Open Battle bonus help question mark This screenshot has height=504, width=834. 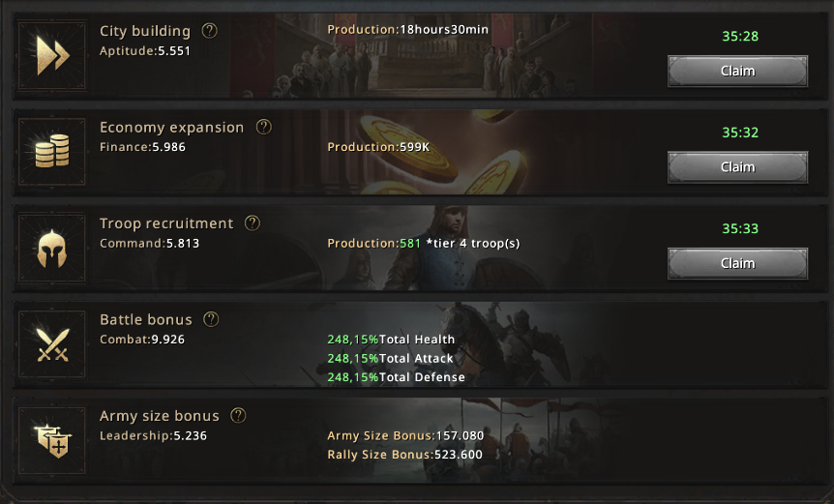click(211, 319)
